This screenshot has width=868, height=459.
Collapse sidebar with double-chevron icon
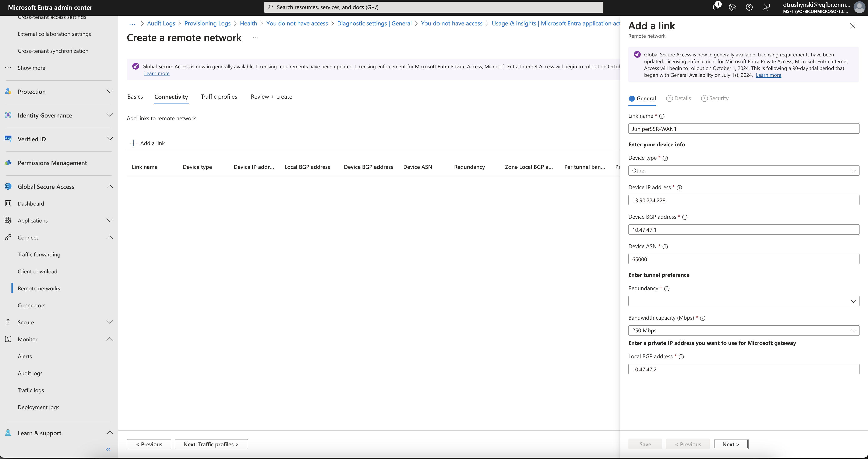point(108,449)
